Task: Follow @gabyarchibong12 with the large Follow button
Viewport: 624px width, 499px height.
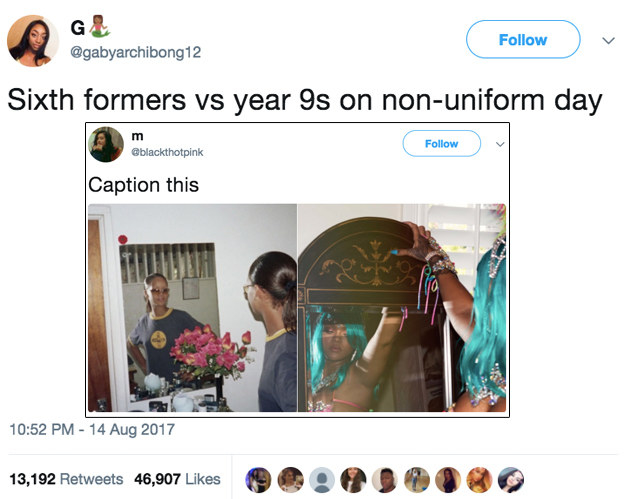Action: (x=523, y=39)
